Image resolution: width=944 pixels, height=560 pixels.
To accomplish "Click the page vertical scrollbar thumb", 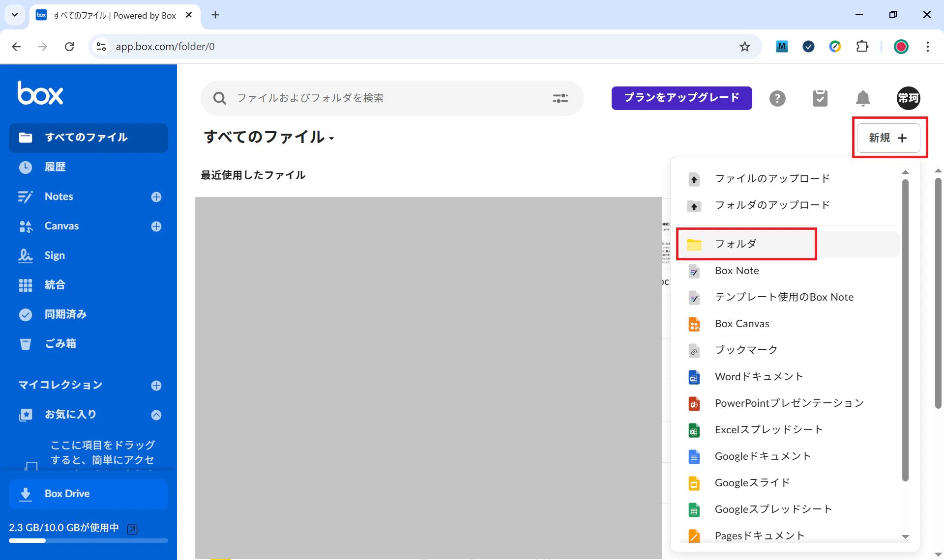I will click(938, 293).
